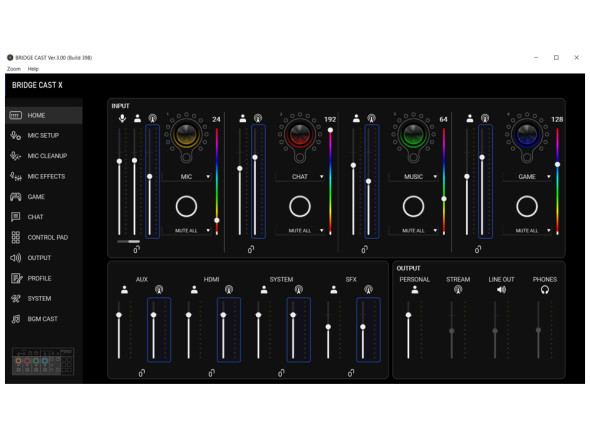Click the Bridge Cast X device thumbnail
The width and height of the screenshot is (590, 434).
point(43,361)
